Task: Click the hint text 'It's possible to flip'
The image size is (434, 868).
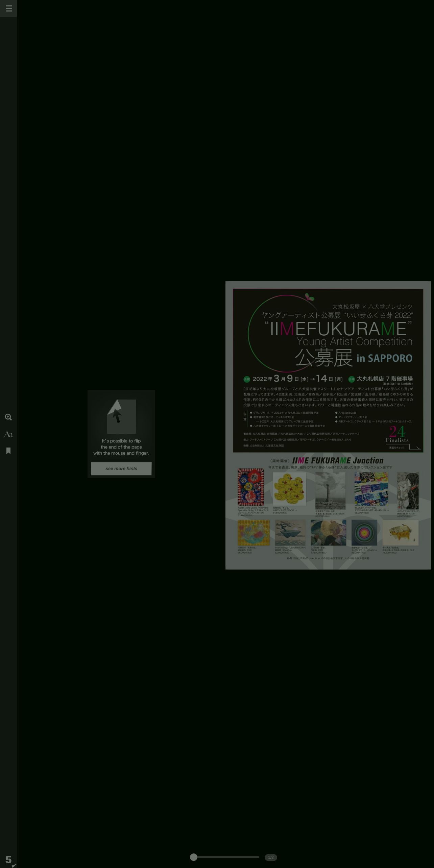Action: (121, 441)
